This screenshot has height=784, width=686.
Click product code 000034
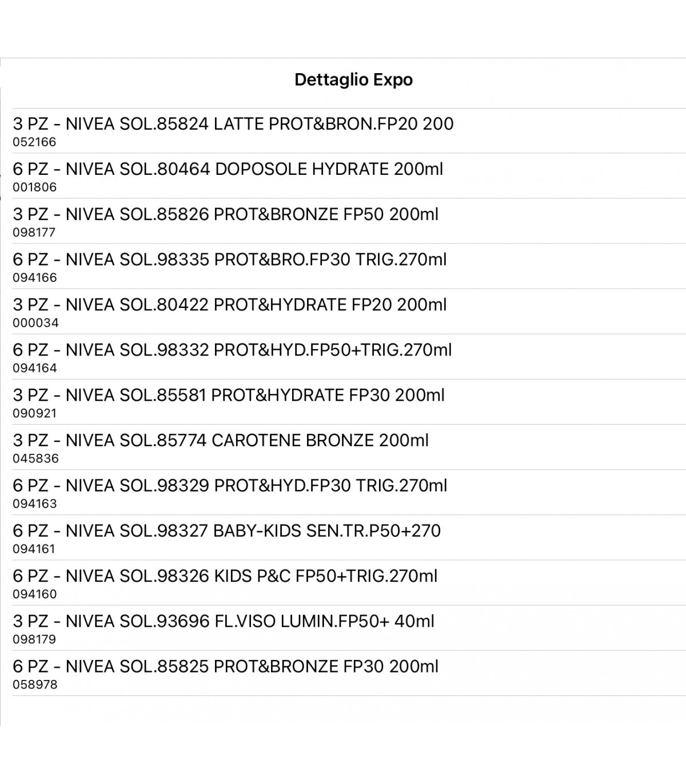[x=35, y=323]
